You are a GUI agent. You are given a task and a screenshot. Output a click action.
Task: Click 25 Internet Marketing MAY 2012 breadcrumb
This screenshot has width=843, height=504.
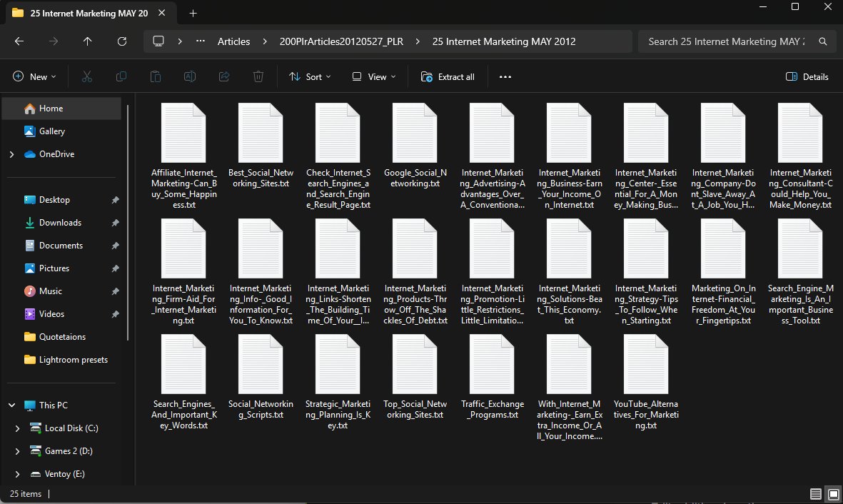(x=504, y=41)
